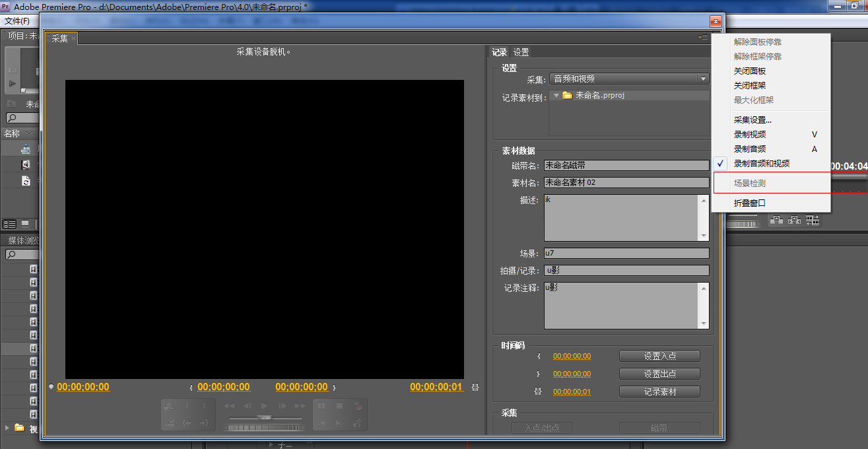Click the record button in capture transport
This screenshot has width=868, height=449.
(358, 406)
